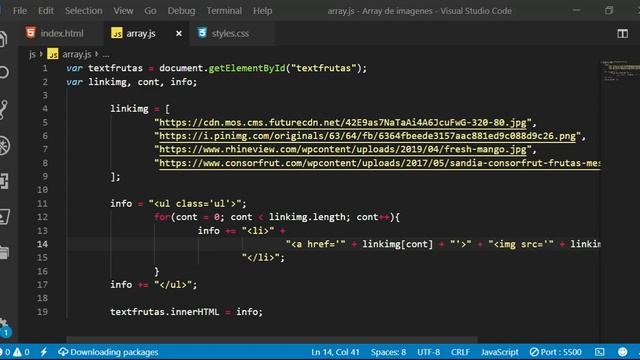Click the Port : 5500 live server button

click(556, 352)
